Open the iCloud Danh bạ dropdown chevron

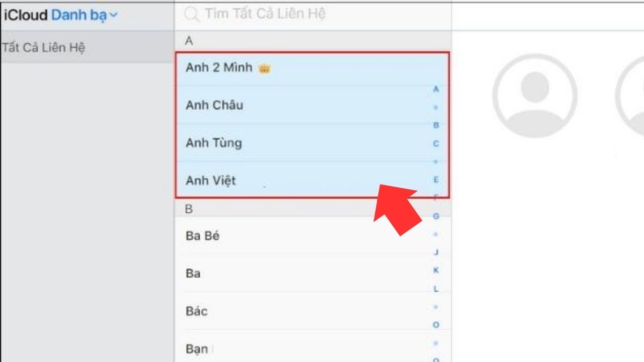(x=113, y=16)
